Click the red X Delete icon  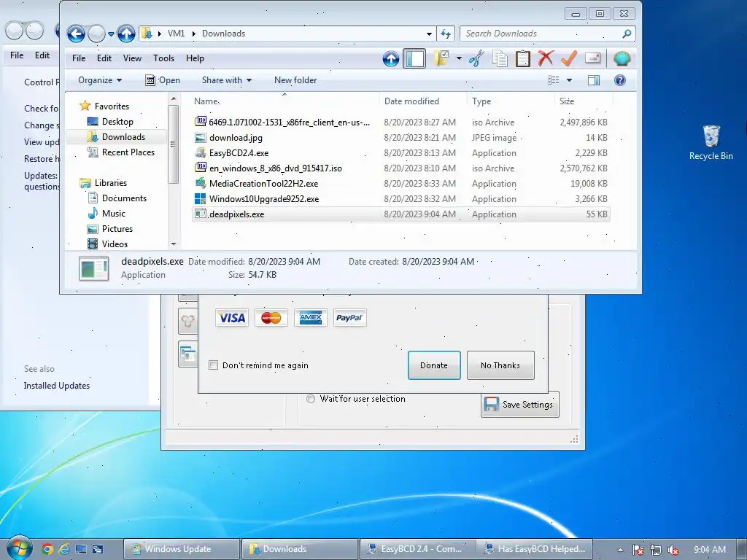546,58
